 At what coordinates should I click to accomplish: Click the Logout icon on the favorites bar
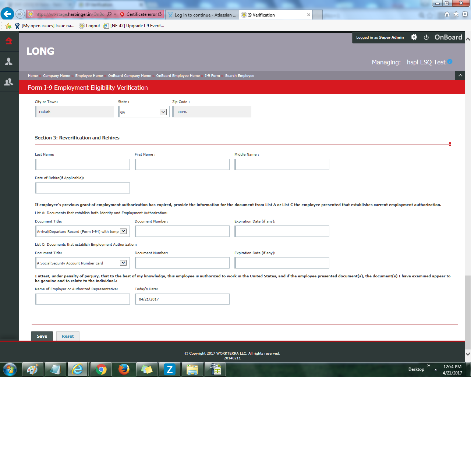[89, 26]
